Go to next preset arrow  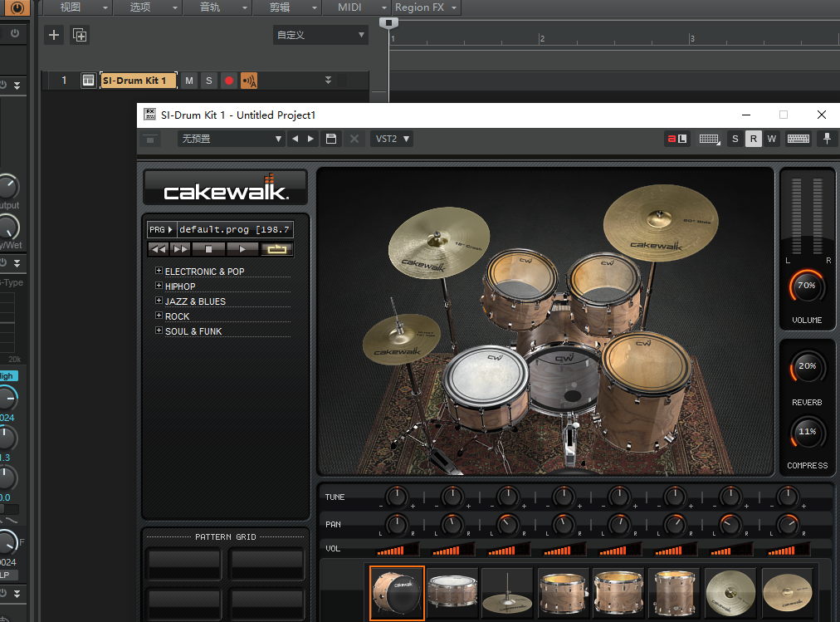pos(310,139)
